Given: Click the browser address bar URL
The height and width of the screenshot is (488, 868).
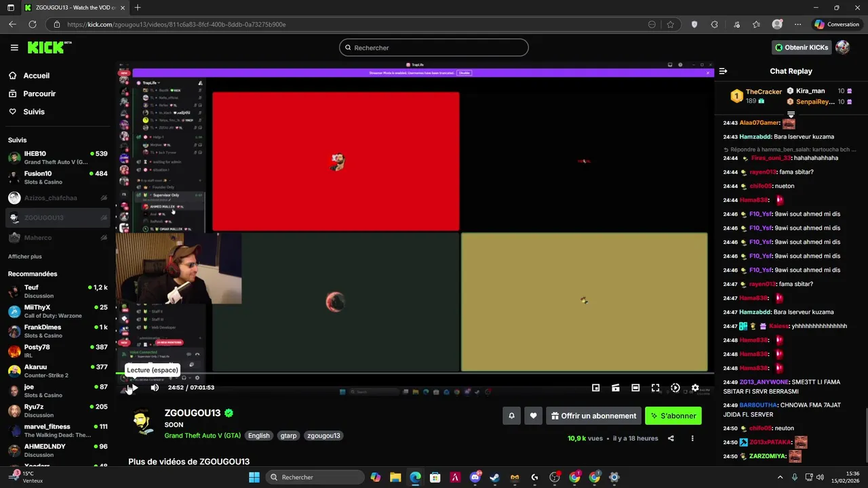Looking at the screenshot, I should 176,24.
